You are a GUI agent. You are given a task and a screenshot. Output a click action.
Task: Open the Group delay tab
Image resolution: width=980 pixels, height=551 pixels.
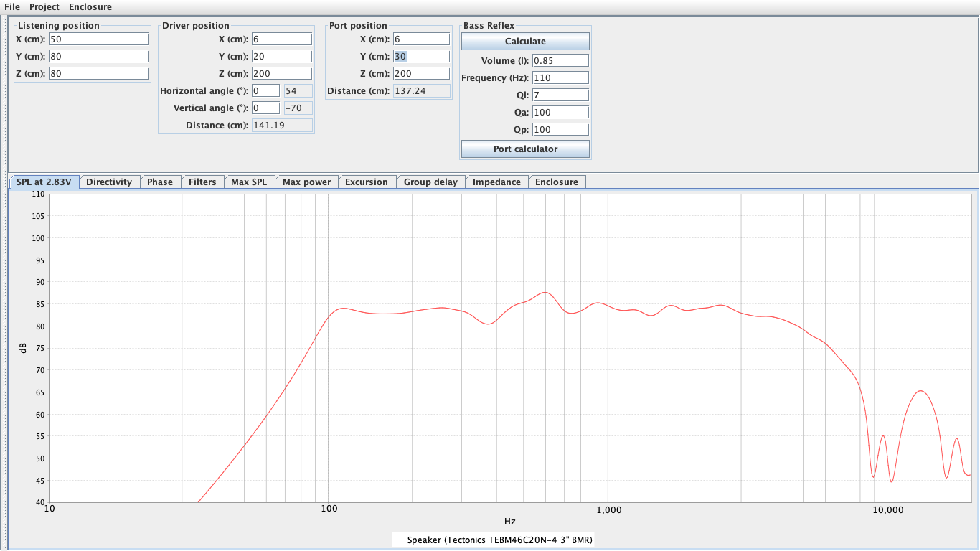pyautogui.click(x=430, y=182)
